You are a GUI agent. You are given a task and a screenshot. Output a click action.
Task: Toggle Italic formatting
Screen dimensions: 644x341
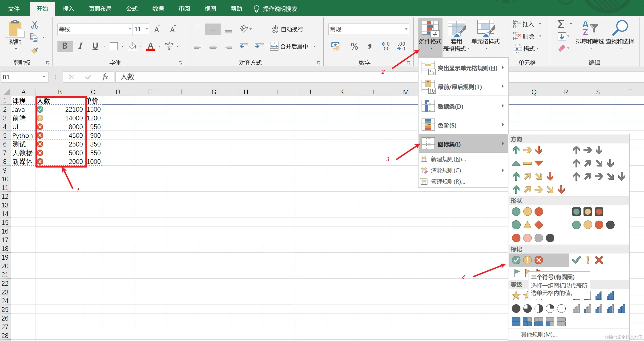80,46
